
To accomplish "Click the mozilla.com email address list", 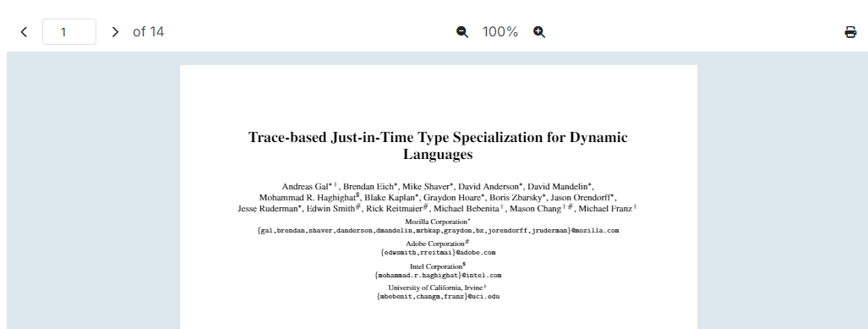I will 438,230.
